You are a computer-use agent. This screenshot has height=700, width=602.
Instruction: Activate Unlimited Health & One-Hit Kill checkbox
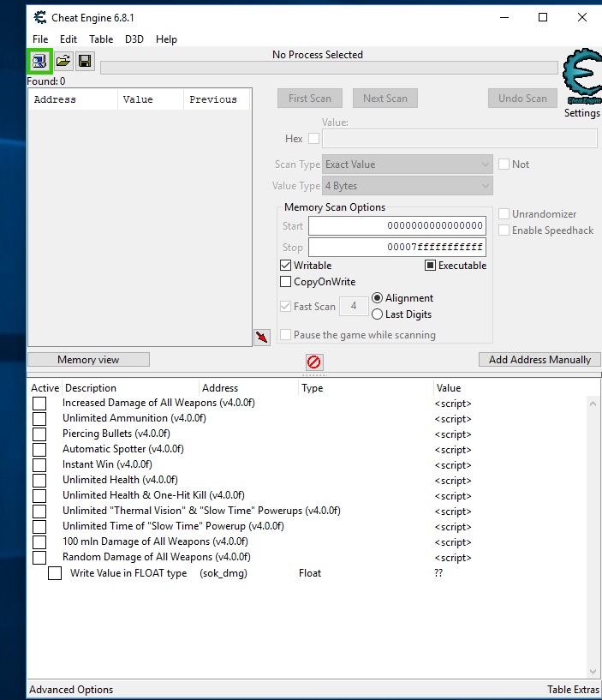click(x=39, y=495)
